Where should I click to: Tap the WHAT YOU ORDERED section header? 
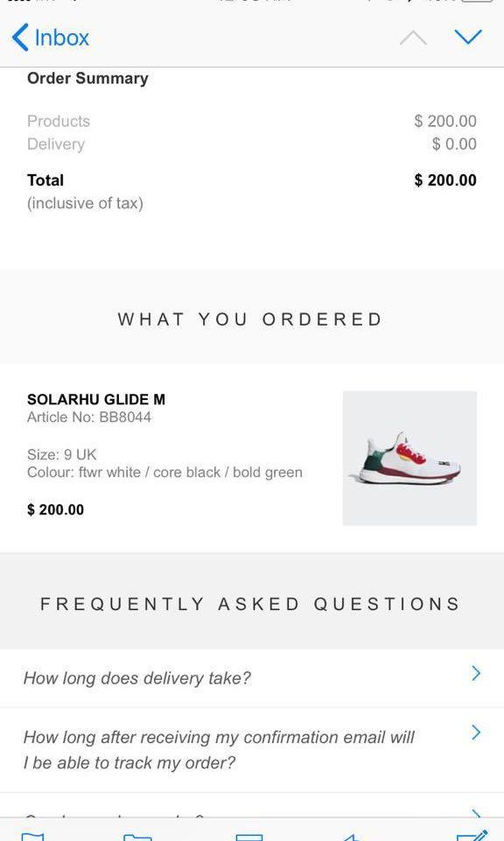[251, 319]
